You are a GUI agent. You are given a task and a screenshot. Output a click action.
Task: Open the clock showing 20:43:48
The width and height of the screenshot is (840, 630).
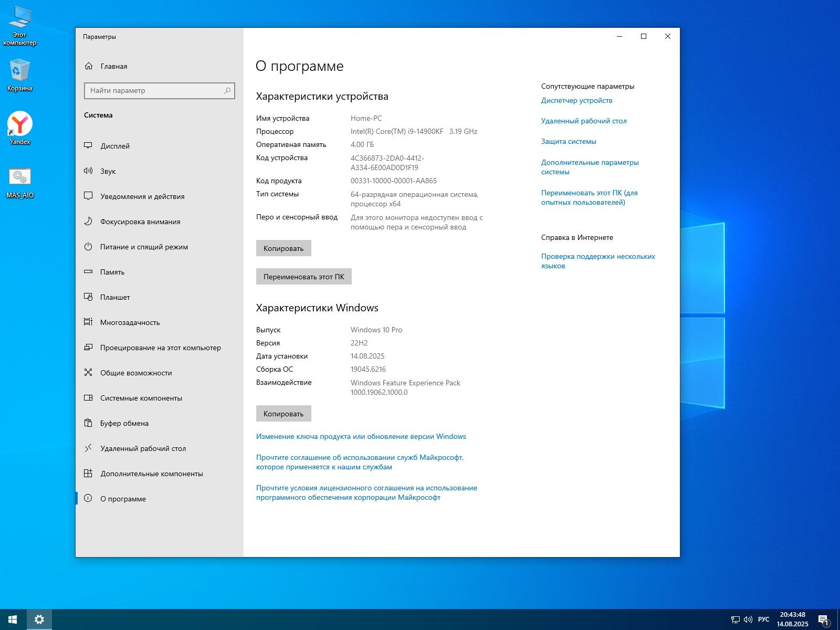[x=792, y=619]
